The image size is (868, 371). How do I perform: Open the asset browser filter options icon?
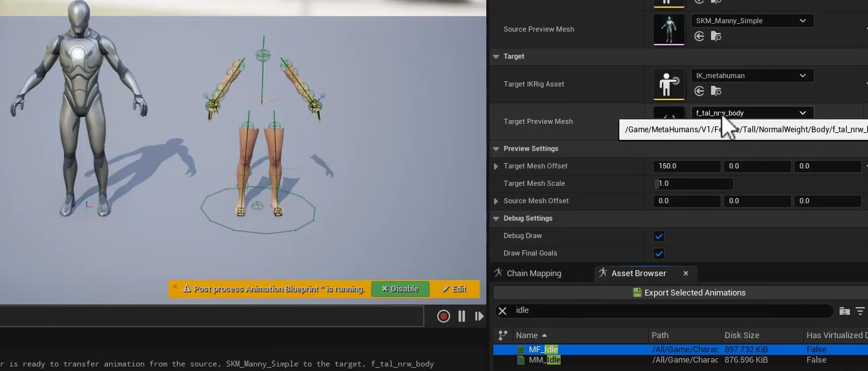click(x=860, y=311)
